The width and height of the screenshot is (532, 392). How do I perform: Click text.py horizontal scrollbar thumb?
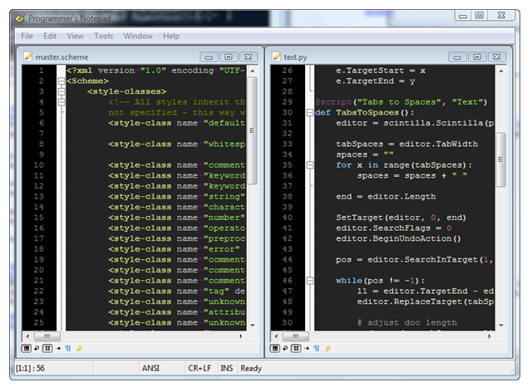click(x=296, y=336)
